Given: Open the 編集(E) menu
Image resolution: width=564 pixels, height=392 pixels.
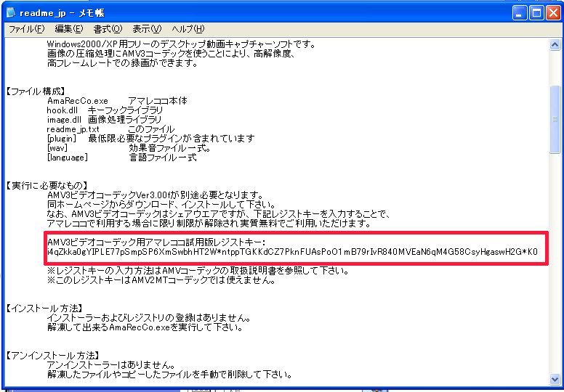Looking at the screenshot, I should tap(69, 29).
